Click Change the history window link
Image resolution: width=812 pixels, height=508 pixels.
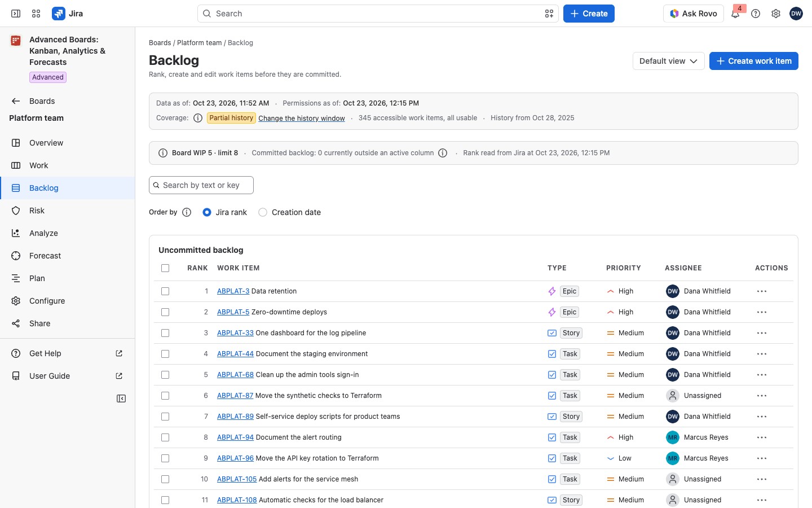click(302, 118)
